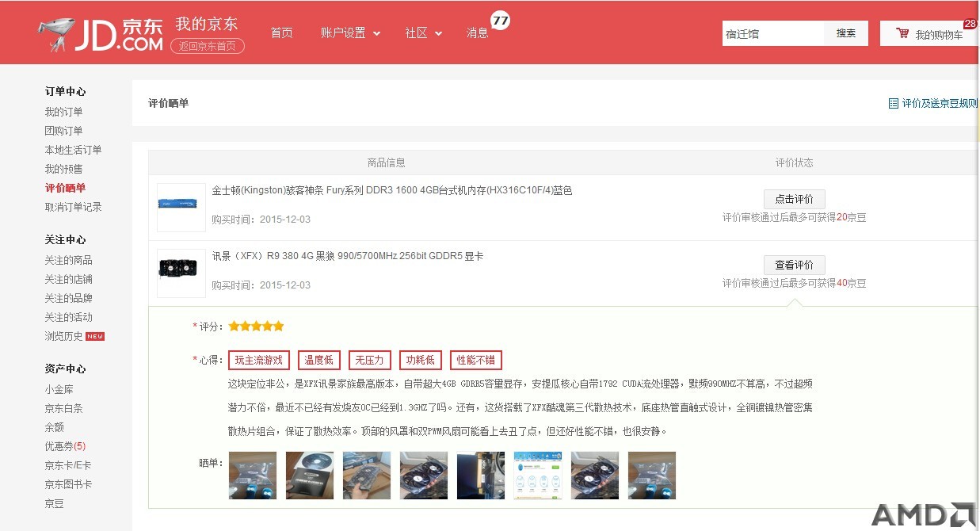This screenshot has height=531, width=980.
Task: Open 优惠券(5) in sidebar
Action: pos(65,446)
